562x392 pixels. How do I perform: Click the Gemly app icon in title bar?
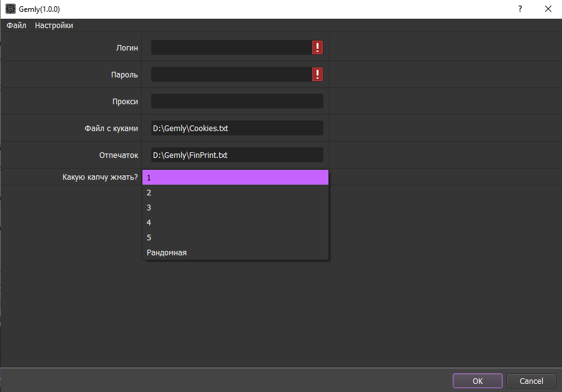11,9
